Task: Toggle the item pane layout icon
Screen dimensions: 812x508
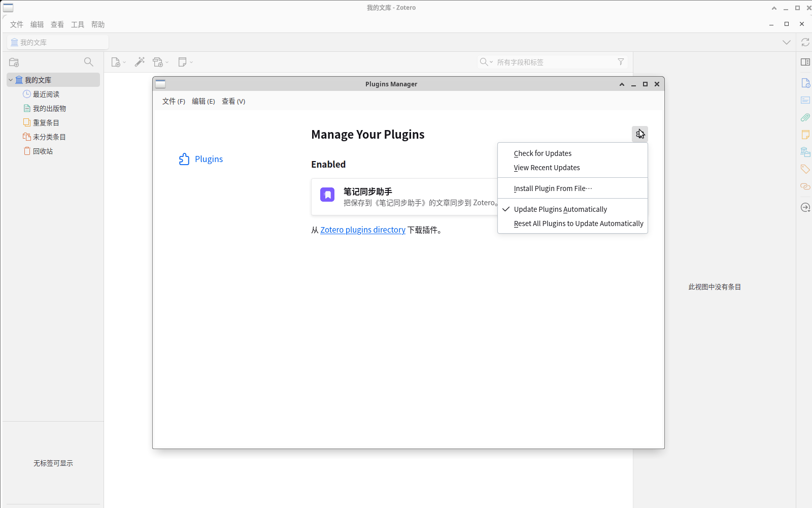Action: [805, 62]
